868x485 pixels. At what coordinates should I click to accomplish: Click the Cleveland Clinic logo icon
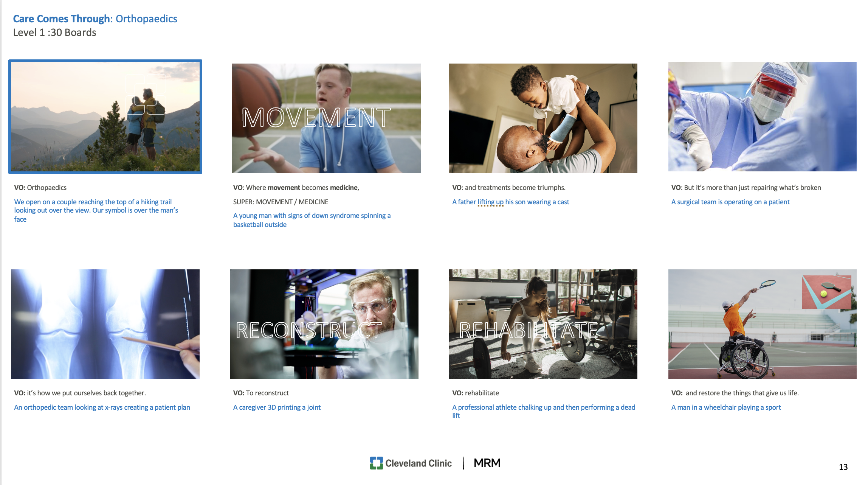click(376, 463)
